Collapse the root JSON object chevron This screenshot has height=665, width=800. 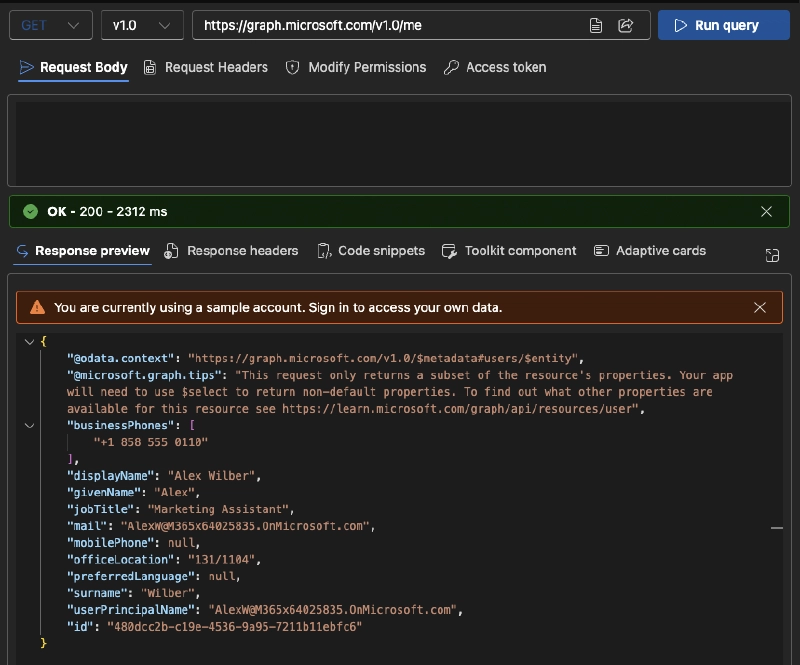[30, 342]
